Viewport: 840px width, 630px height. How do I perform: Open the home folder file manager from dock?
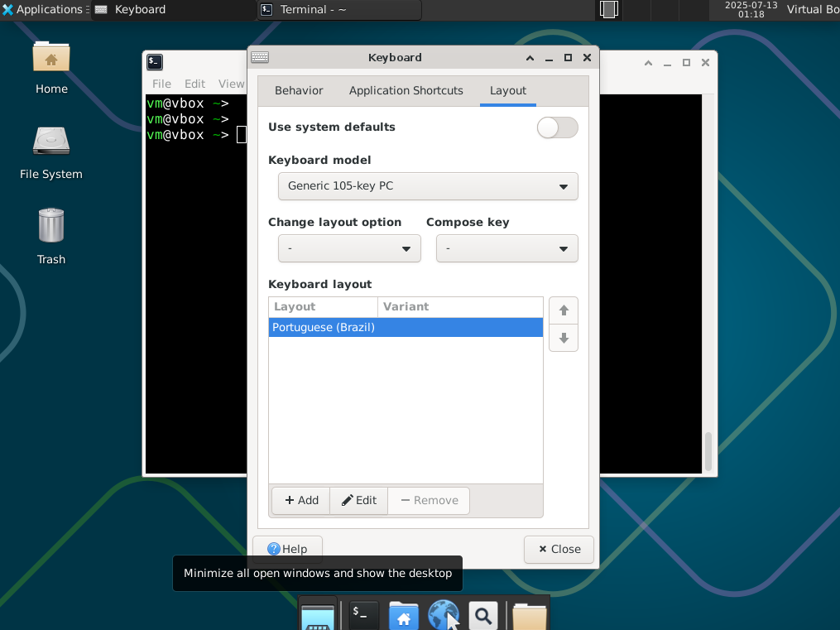pyautogui.click(x=403, y=615)
